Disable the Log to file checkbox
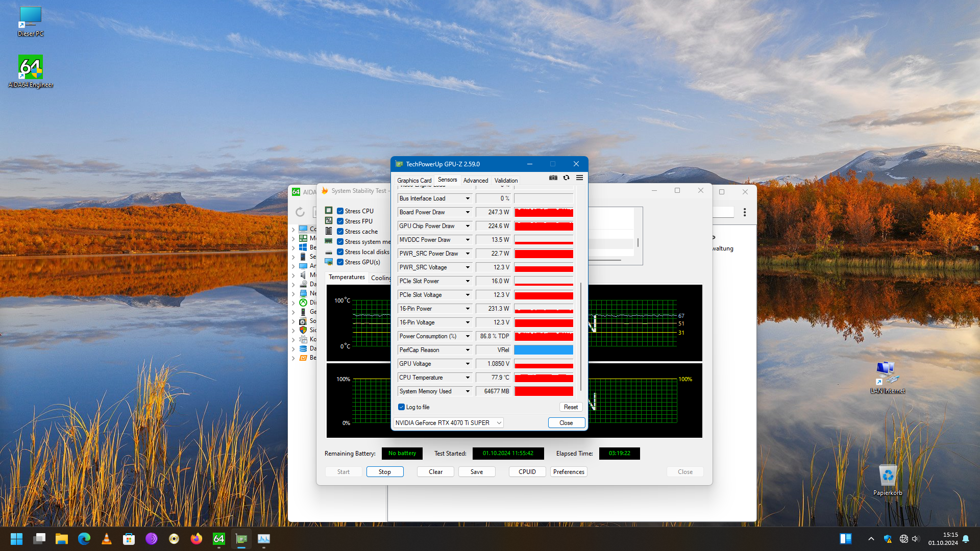Image resolution: width=980 pixels, height=551 pixels. [401, 407]
